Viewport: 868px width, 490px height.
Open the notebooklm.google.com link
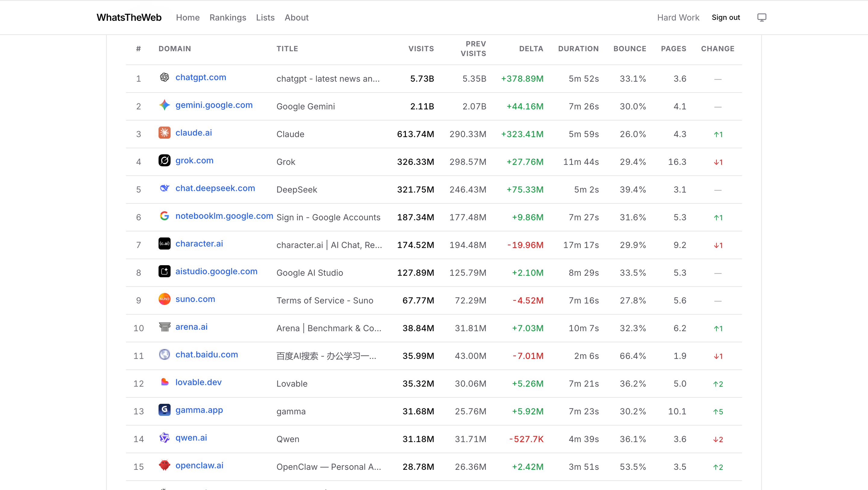click(224, 216)
